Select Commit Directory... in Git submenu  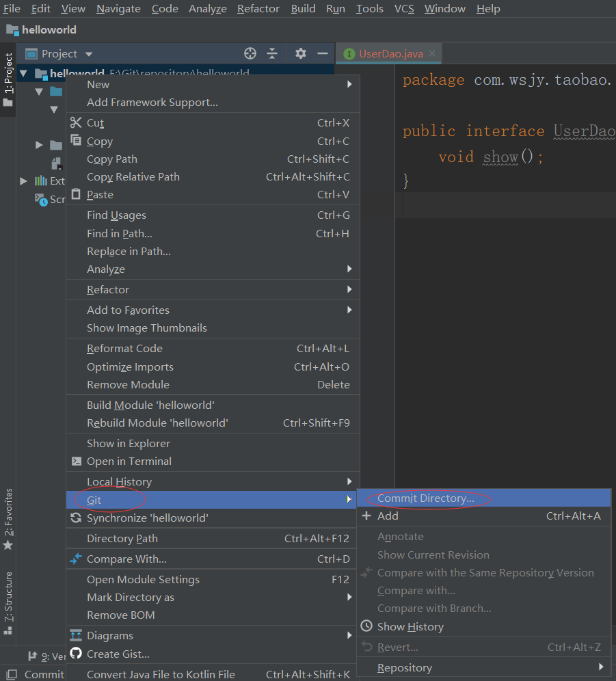tap(483, 498)
